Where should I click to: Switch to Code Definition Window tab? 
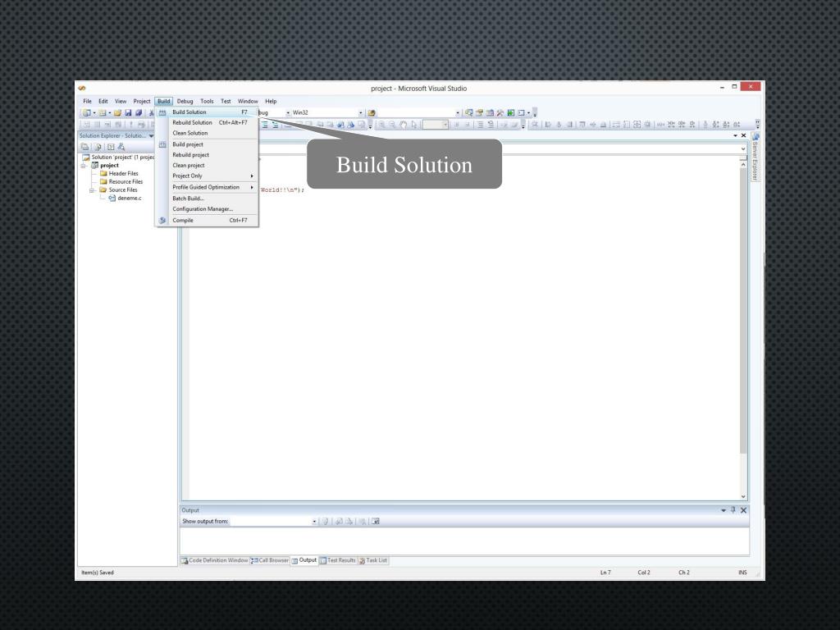click(x=214, y=560)
